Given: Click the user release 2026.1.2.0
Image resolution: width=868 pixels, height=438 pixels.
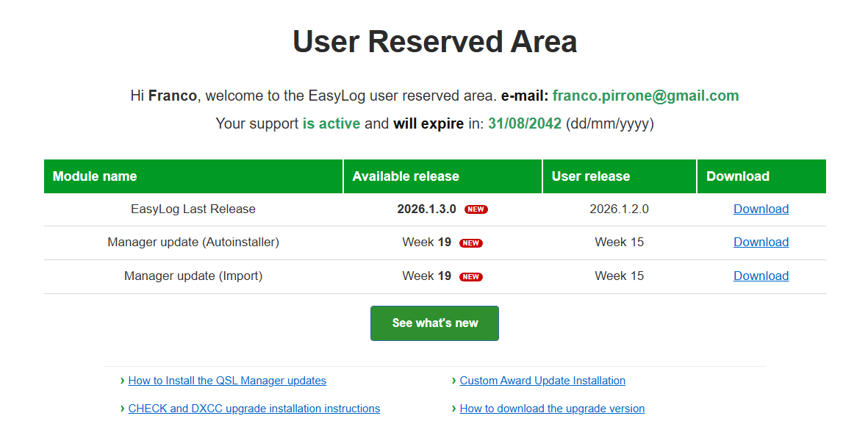Looking at the screenshot, I should coord(619,209).
